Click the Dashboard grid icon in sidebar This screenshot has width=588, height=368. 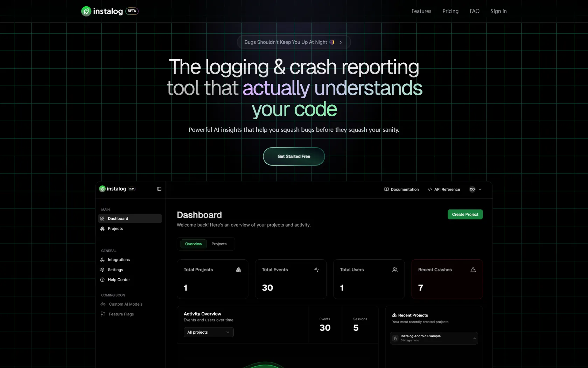click(x=103, y=218)
